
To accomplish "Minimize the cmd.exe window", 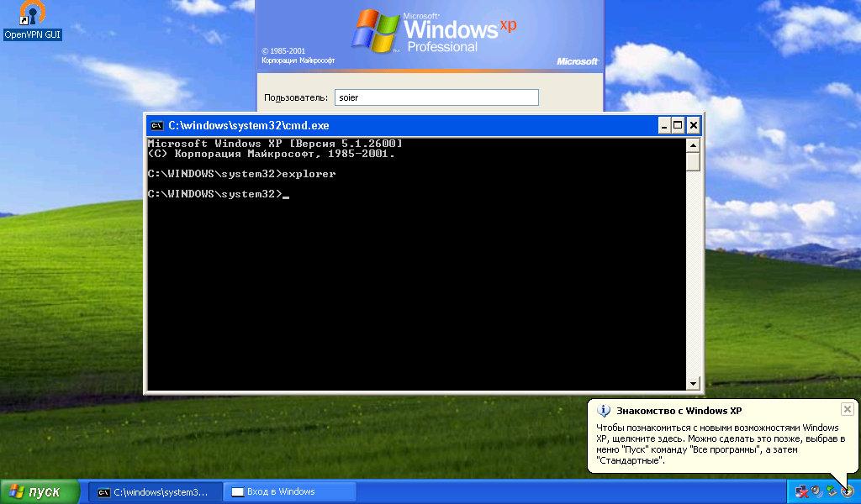I will coord(664,126).
